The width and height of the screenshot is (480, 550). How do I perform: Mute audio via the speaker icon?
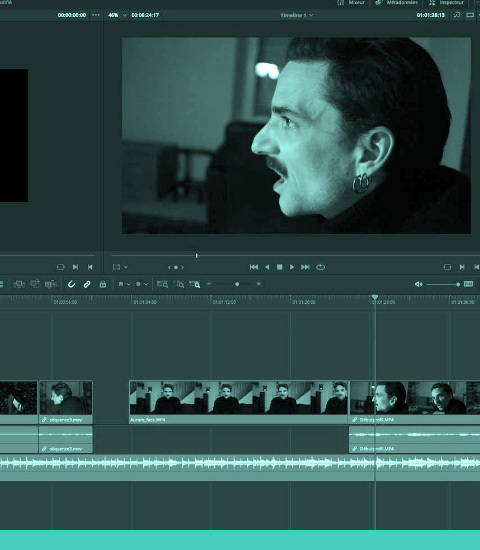tap(419, 284)
